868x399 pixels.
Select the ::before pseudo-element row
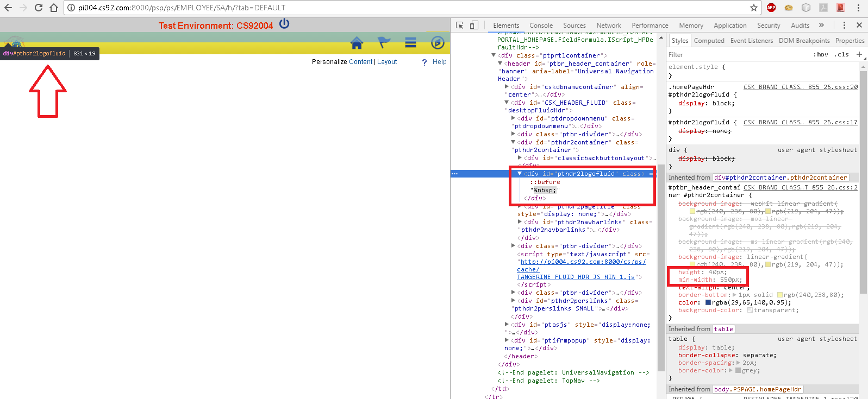click(x=545, y=182)
